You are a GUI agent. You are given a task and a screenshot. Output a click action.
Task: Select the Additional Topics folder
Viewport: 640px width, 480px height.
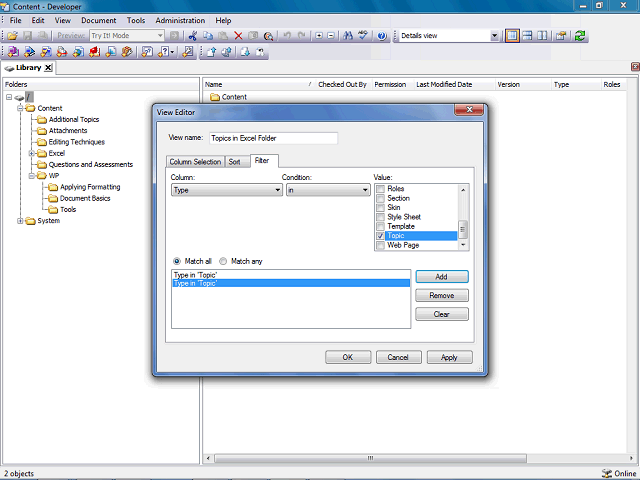[73, 120]
